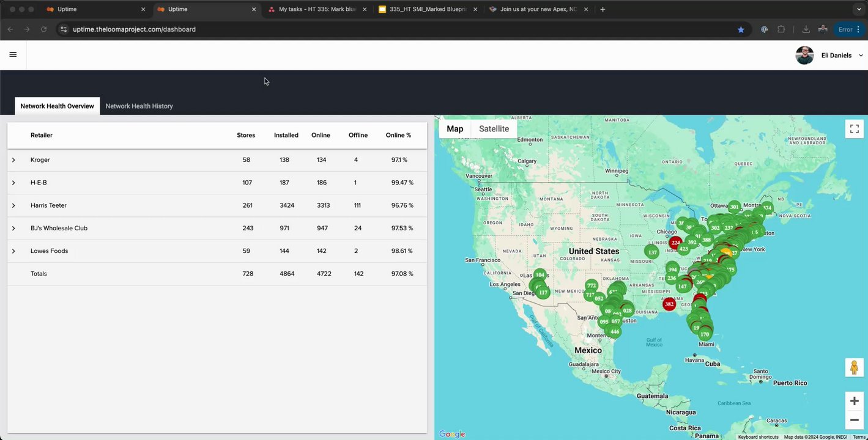Click the green map marker 446

tap(615, 331)
